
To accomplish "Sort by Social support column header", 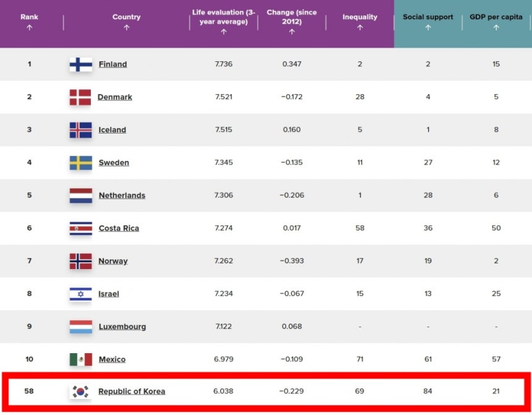I will click(428, 17).
